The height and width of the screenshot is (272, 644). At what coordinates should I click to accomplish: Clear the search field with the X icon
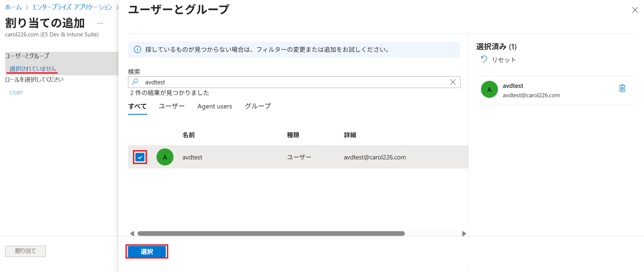coord(453,82)
